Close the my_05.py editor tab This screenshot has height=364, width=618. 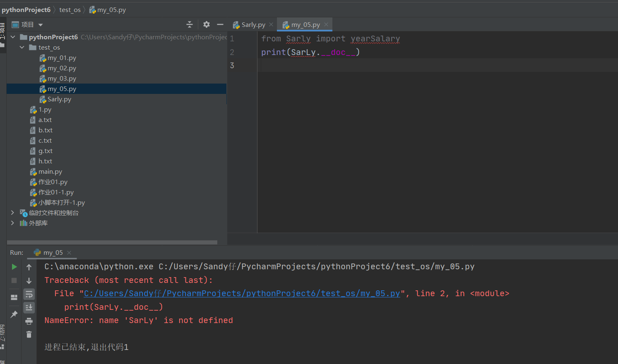(326, 24)
